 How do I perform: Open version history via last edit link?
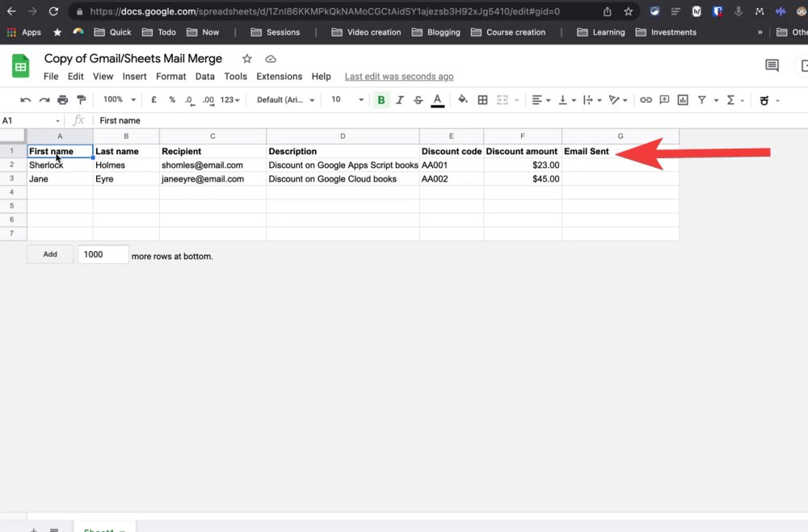pyautogui.click(x=398, y=76)
